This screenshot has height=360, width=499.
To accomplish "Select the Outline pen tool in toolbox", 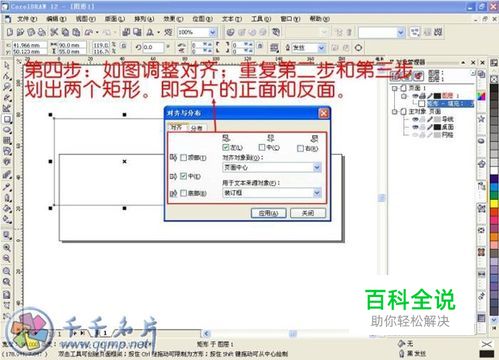I will pyautogui.click(x=7, y=198).
